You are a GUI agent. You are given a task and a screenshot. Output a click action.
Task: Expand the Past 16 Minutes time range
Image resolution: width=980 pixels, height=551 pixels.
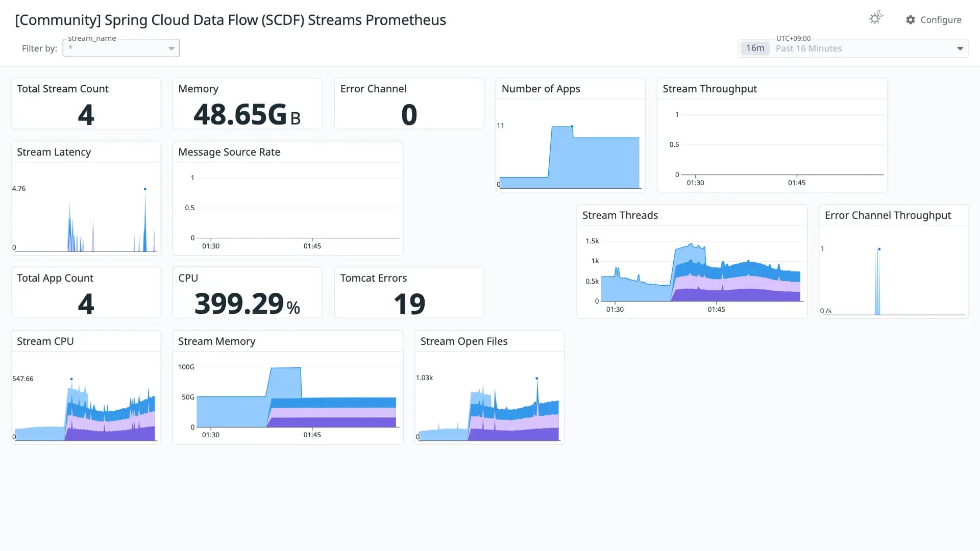(x=960, y=48)
